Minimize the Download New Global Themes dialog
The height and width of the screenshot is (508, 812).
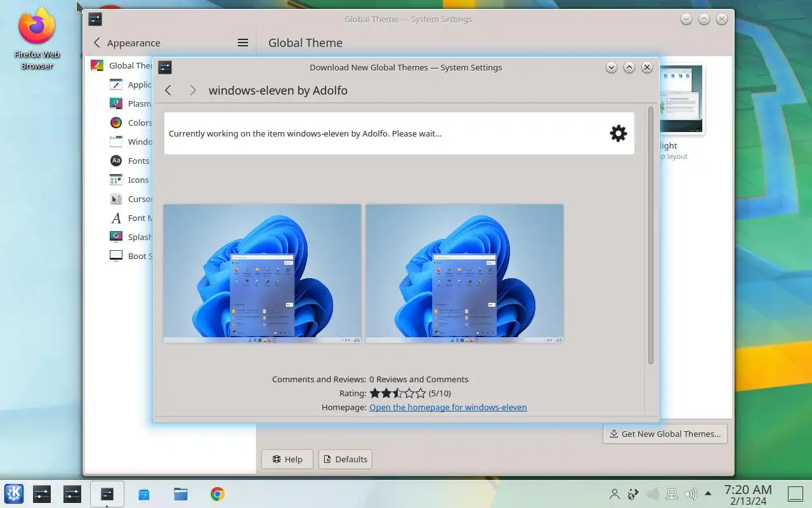click(612, 67)
